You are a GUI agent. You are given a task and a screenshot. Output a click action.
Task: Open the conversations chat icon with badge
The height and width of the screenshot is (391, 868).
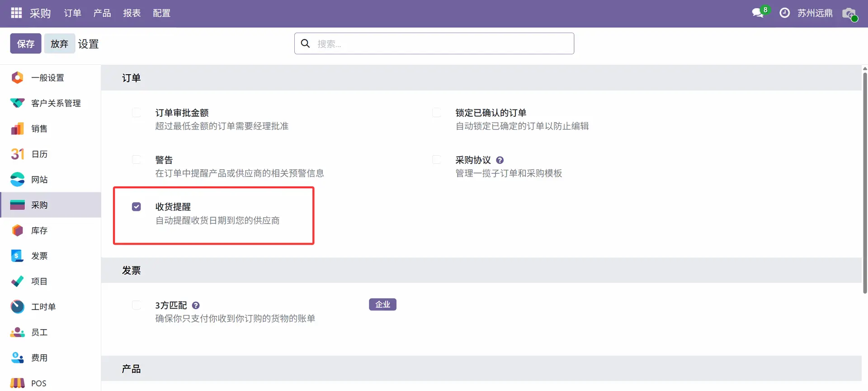pos(758,13)
